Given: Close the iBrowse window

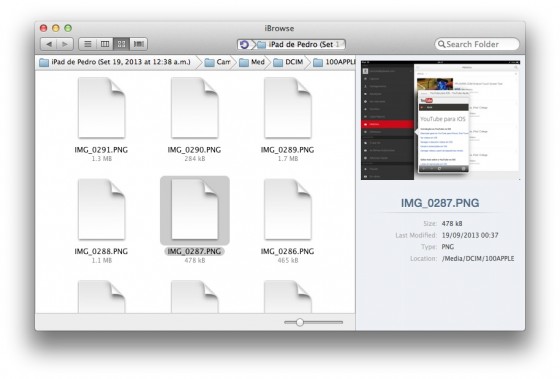Looking at the screenshot, I should (44, 28).
